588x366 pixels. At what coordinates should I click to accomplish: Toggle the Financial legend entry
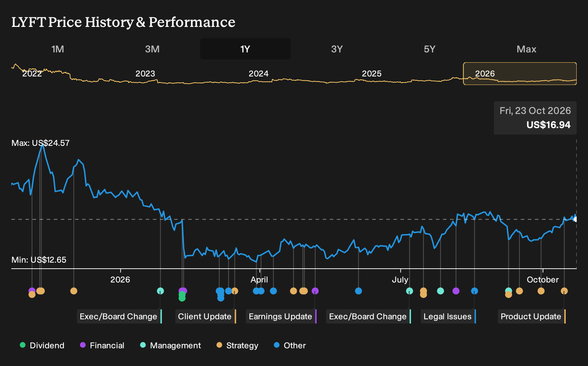tap(102, 345)
